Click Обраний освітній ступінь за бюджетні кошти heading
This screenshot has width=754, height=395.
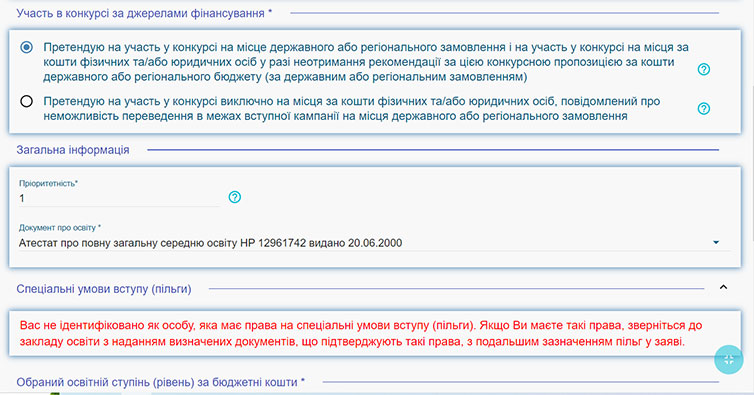(x=161, y=382)
